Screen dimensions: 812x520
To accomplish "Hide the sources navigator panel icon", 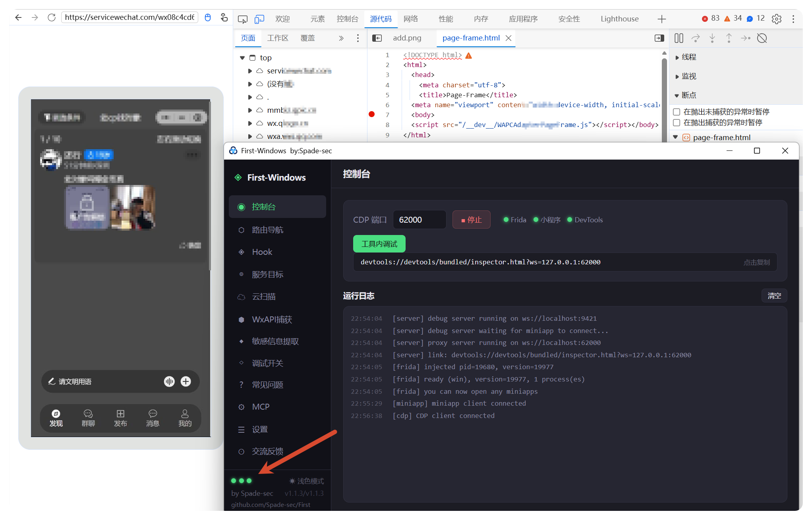I will pos(377,38).
